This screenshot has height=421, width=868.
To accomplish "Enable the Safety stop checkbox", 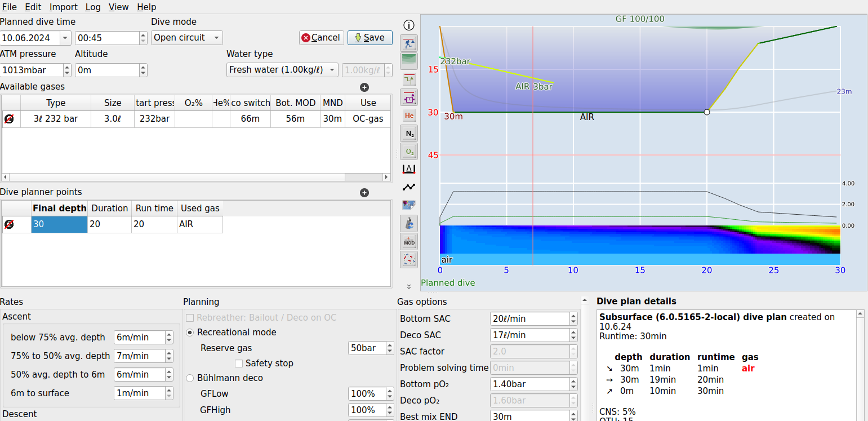I will [x=239, y=363].
